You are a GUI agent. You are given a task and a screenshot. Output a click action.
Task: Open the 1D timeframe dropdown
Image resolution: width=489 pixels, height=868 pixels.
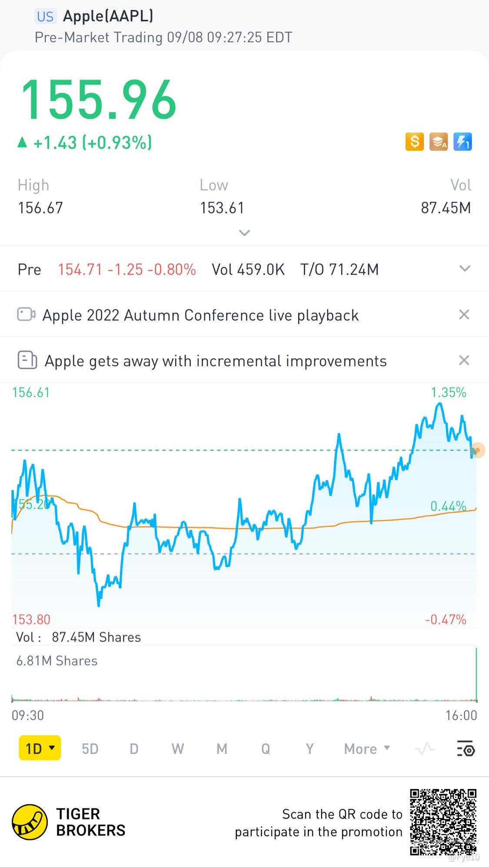[x=40, y=748]
